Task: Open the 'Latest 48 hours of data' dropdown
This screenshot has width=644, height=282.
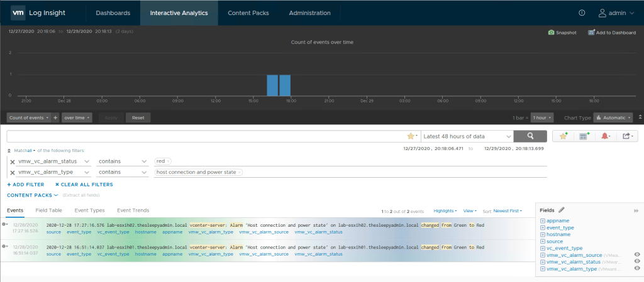Action: coord(467,136)
